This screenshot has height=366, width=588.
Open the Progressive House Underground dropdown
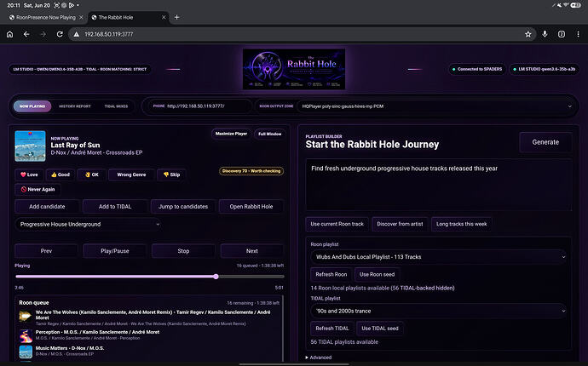click(x=89, y=225)
